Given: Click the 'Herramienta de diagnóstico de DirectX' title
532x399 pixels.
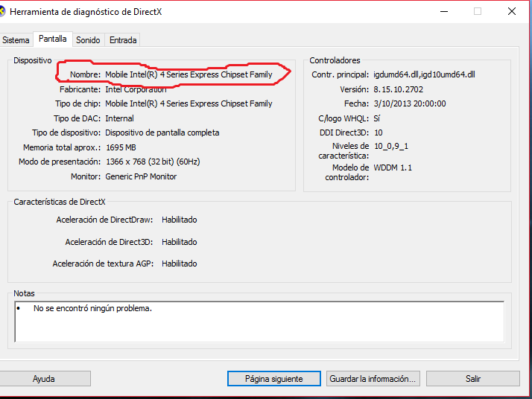Looking at the screenshot, I should tap(86, 12).
